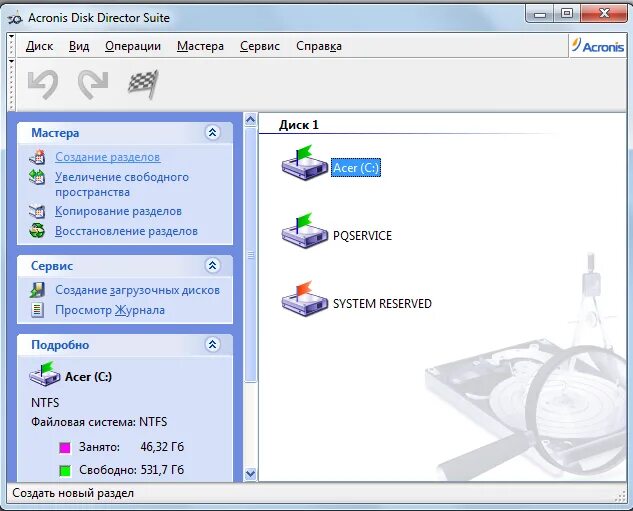Click the icon beside Создание загрузочных дисков
Image resolution: width=633 pixels, height=511 pixels.
pyautogui.click(x=37, y=290)
